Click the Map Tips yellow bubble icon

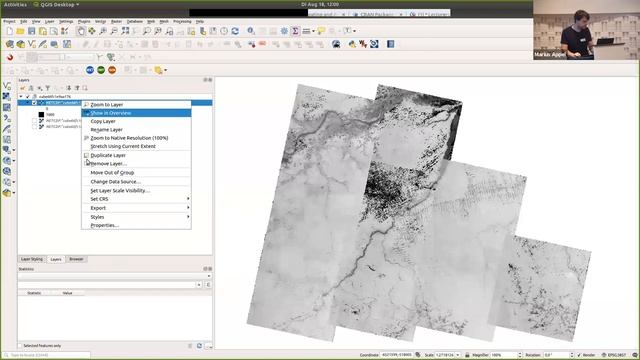point(321,31)
